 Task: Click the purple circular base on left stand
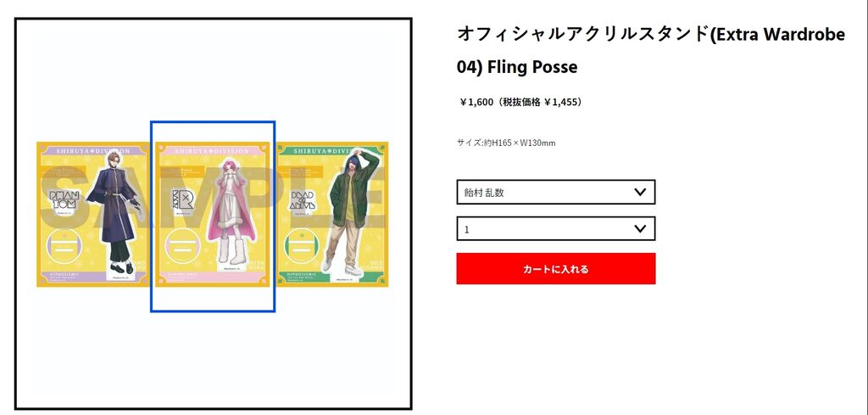[63, 248]
